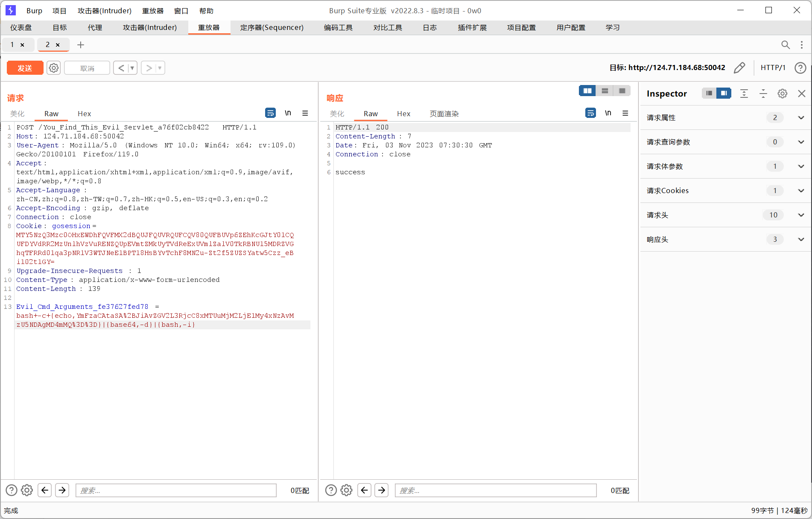Switch to 编码工具 tab
Image resolution: width=812 pixels, height=519 pixels.
pos(338,27)
